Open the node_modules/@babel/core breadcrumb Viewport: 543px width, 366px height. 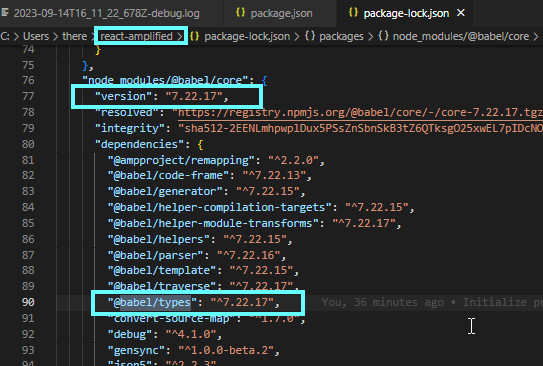tap(461, 36)
